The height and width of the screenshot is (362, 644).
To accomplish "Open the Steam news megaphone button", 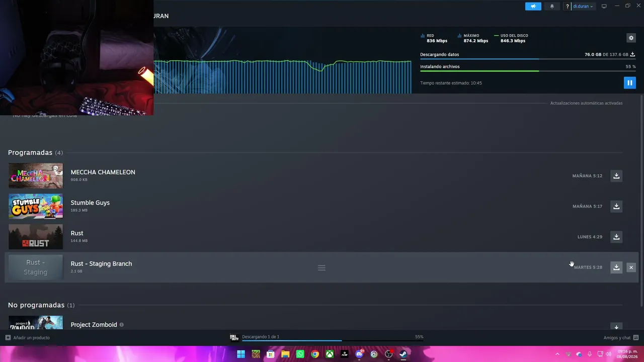I will click(533, 7).
